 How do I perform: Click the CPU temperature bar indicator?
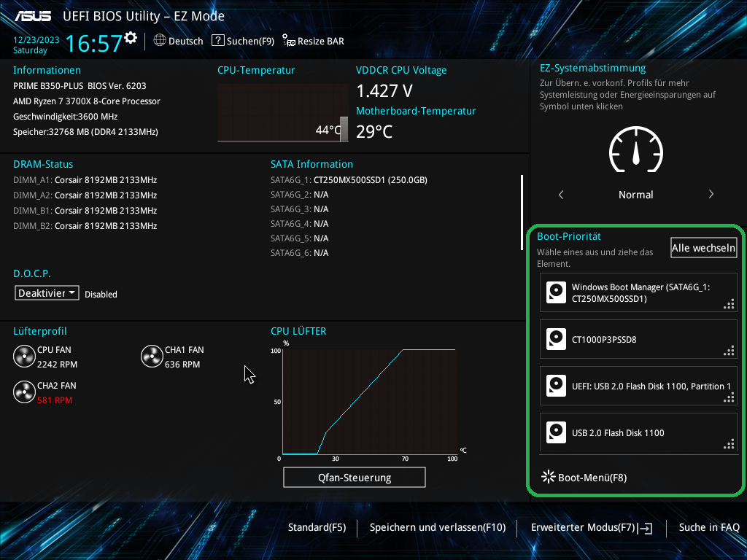pos(344,128)
